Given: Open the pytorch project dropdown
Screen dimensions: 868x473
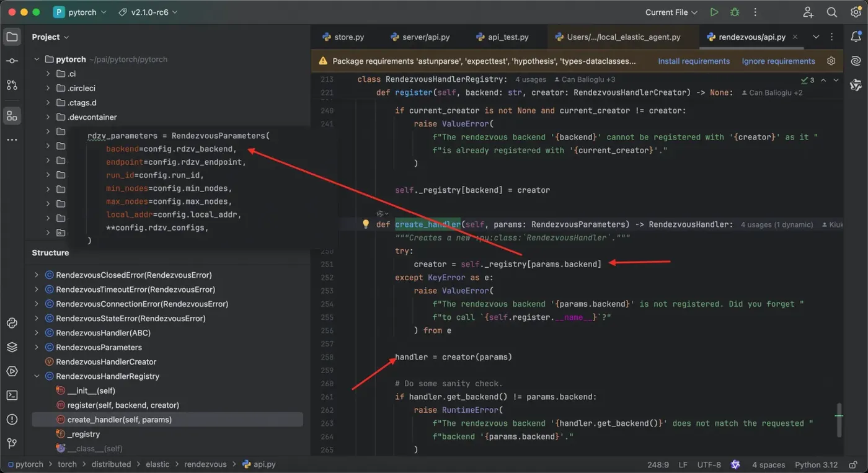Looking at the screenshot, I should tap(80, 12).
